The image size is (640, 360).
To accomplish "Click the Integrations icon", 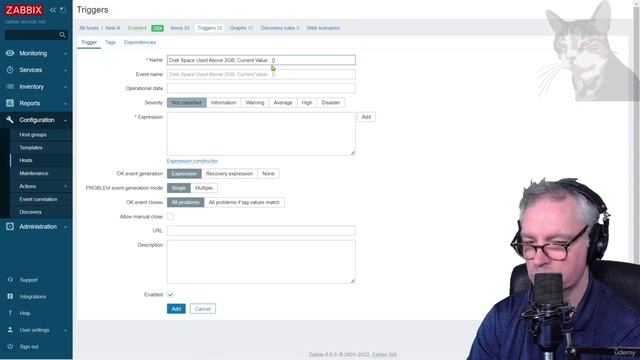I will pyautogui.click(x=10, y=297).
